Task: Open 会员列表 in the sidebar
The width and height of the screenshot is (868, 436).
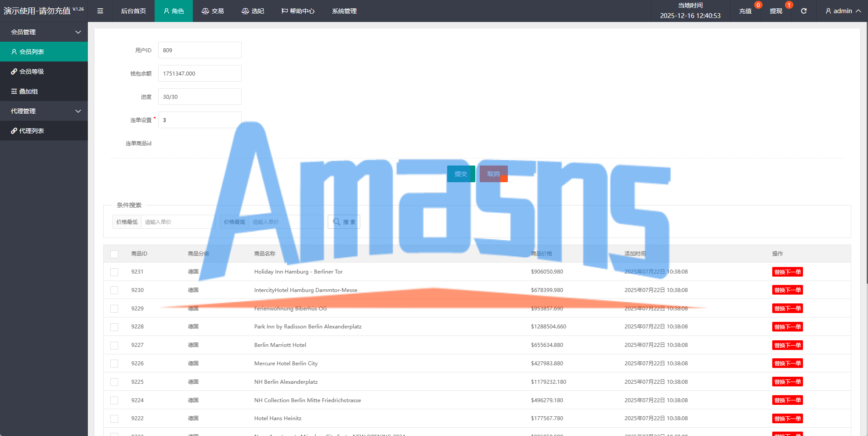Action: pyautogui.click(x=44, y=52)
